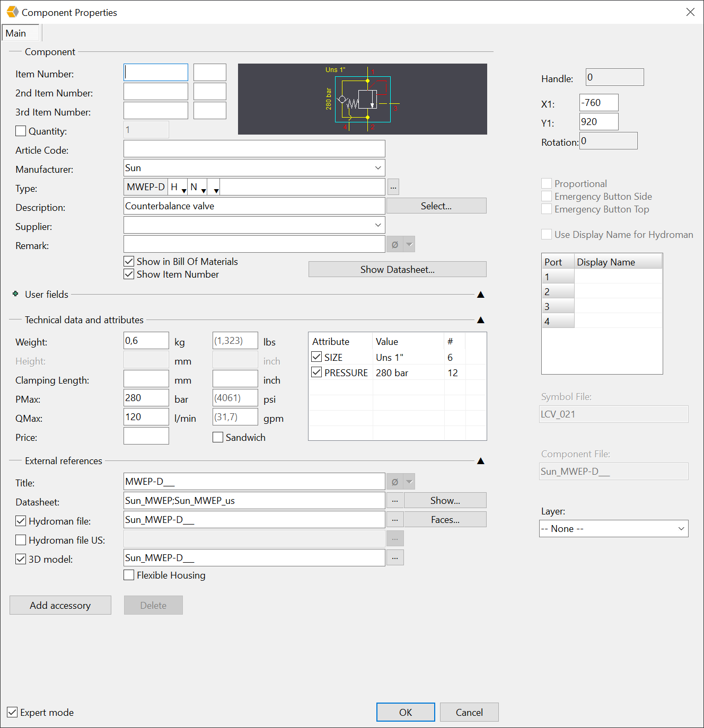Screen dimensions: 704x728
Task: Click the Add accessory button
Action: 60,605
